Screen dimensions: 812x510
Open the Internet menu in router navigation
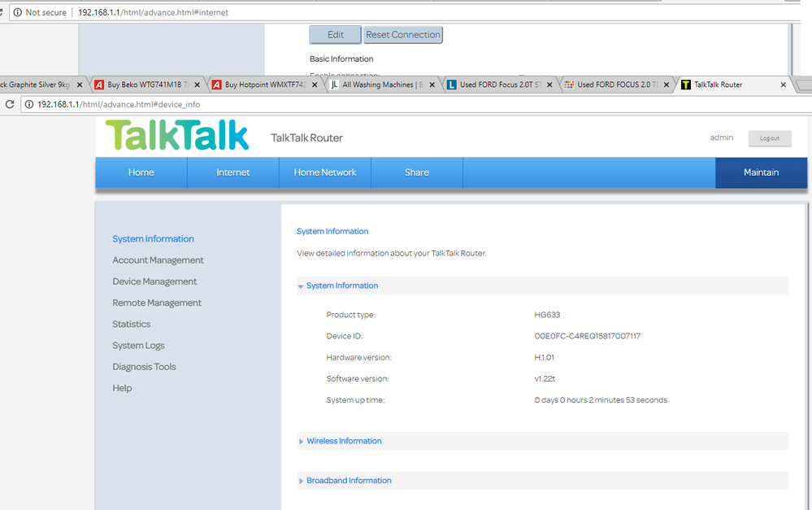(233, 172)
